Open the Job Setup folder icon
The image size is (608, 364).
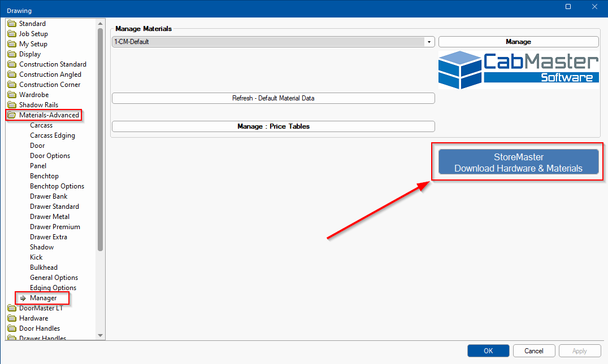pos(12,34)
